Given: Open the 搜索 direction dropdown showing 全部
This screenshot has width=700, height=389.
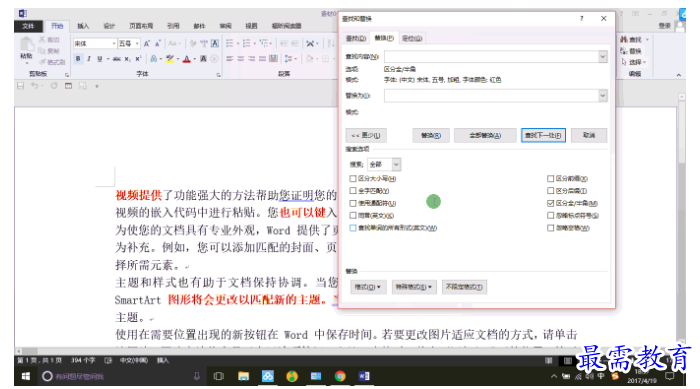Looking at the screenshot, I should (396, 164).
